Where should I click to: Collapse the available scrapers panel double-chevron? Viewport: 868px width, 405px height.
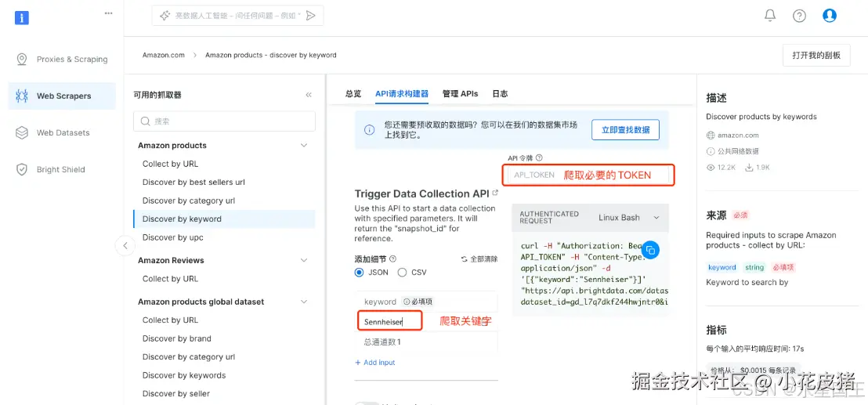point(309,95)
